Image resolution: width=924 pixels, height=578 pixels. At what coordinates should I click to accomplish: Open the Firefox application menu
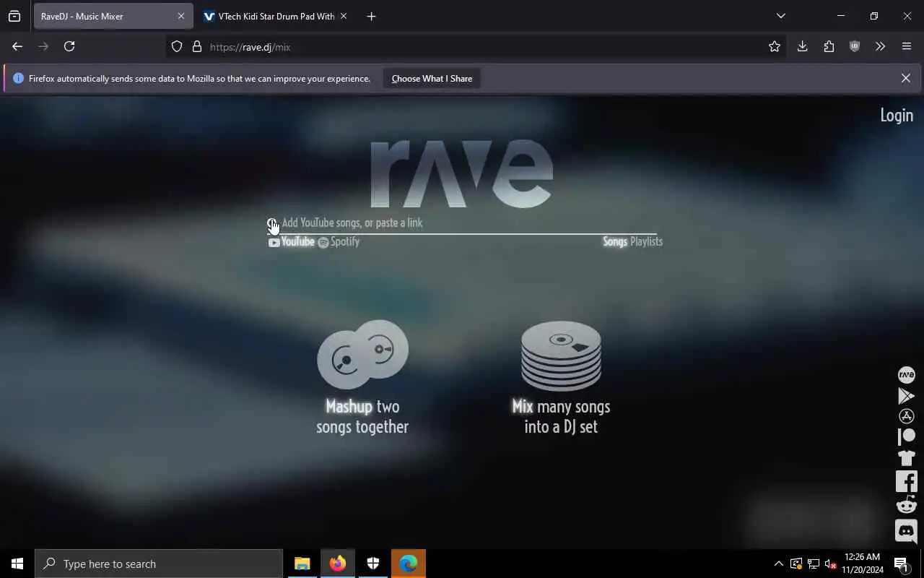[x=907, y=46]
